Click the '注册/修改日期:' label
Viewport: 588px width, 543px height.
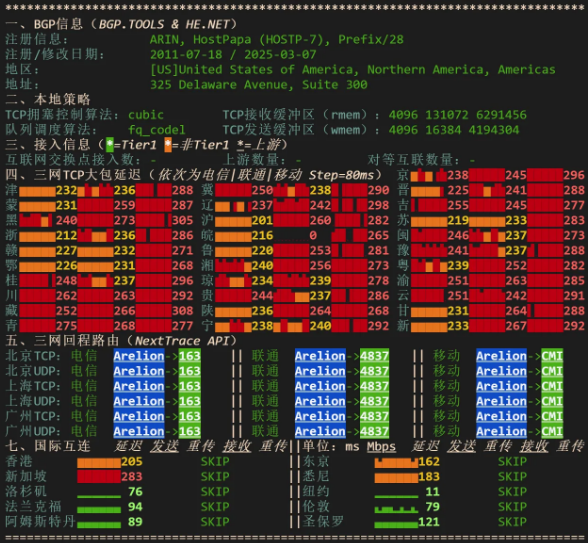55,54
